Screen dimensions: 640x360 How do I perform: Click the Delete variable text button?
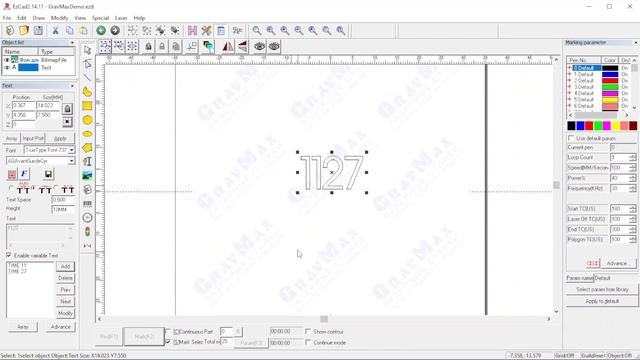pos(65,278)
